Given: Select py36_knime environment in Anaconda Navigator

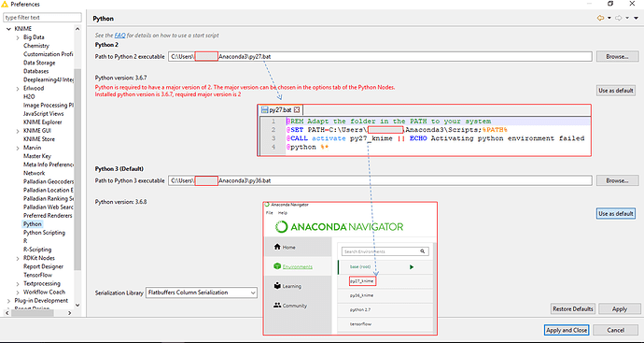Looking at the screenshot, I should [361, 295].
